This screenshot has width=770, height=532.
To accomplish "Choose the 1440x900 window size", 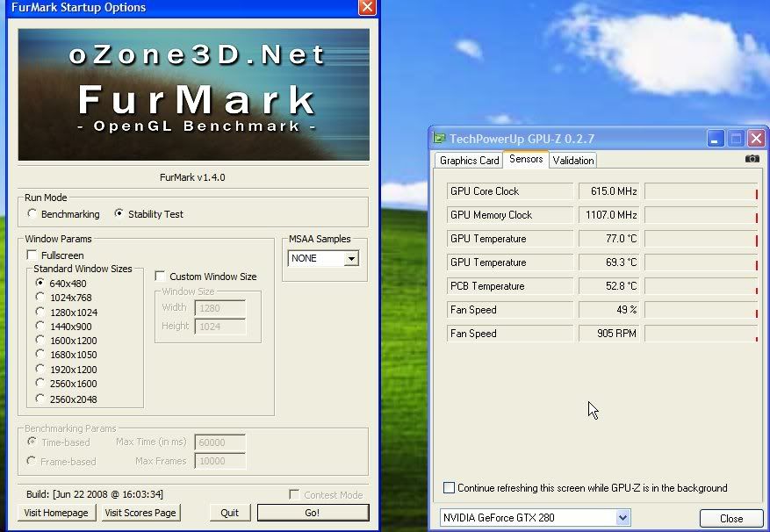I will [x=40, y=327].
